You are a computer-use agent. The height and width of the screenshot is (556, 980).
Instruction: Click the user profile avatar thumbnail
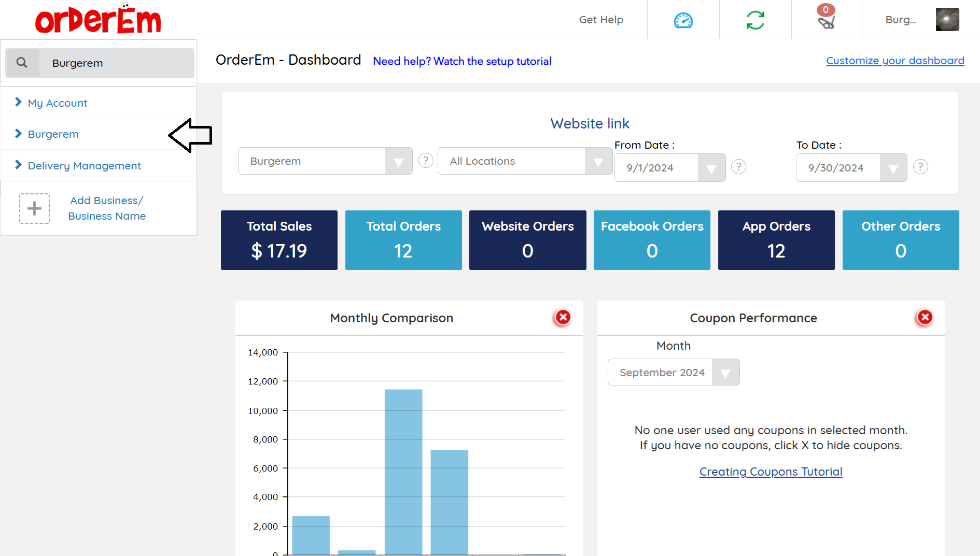tap(947, 20)
